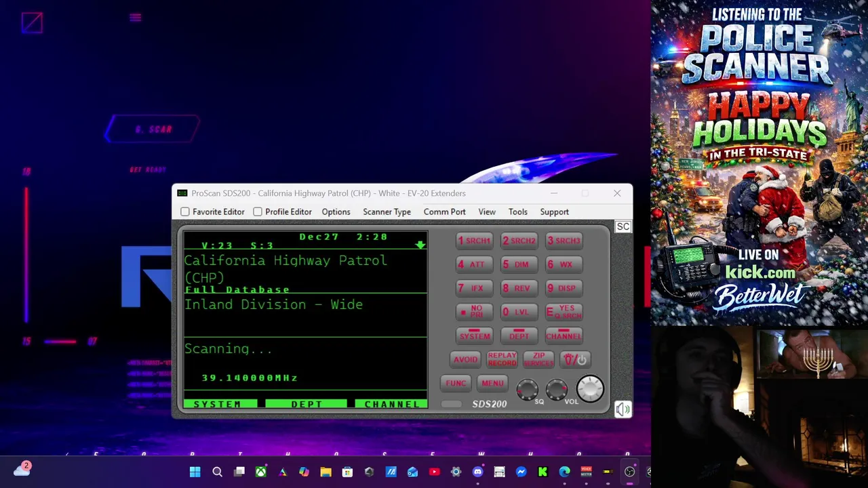The height and width of the screenshot is (488, 868).
Task: Click the Inland Division - Wide department text
Action: pos(273,305)
